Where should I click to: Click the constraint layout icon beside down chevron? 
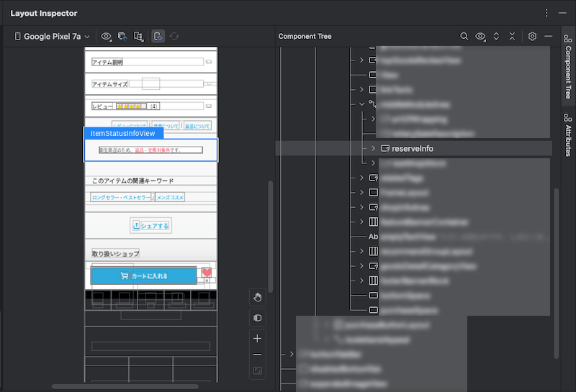point(373,104)
